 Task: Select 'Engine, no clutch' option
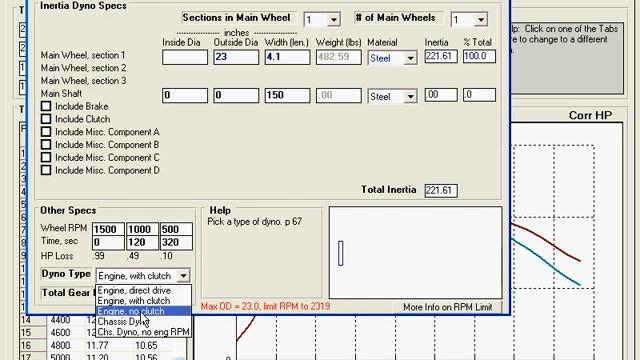(144, 311)
